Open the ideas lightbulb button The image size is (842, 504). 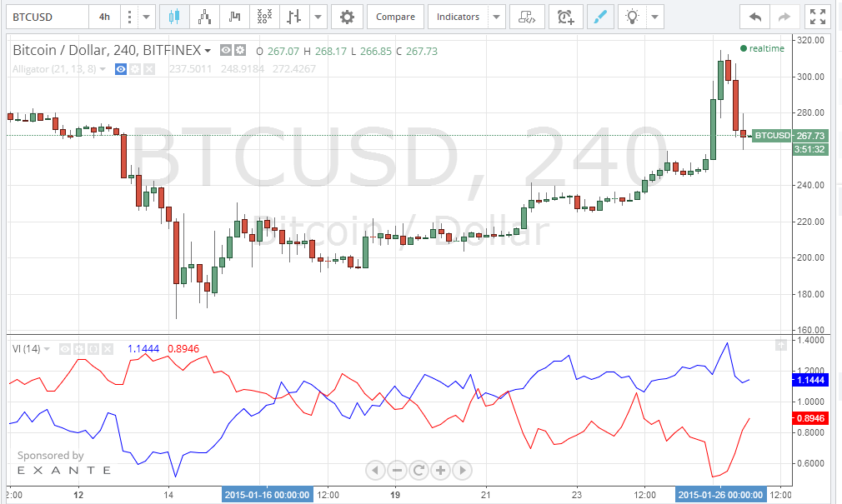pyautogui.click(x=632, y=17)
